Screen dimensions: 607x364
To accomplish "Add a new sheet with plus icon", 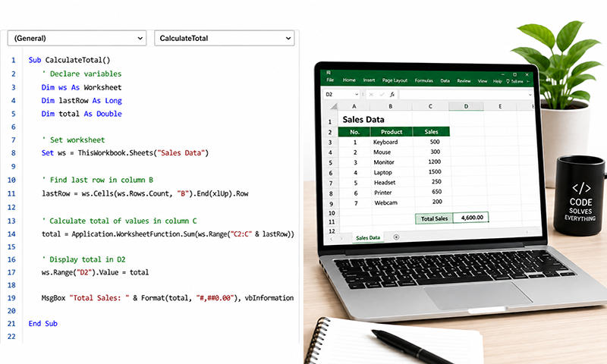I will (x=396, y=237).
